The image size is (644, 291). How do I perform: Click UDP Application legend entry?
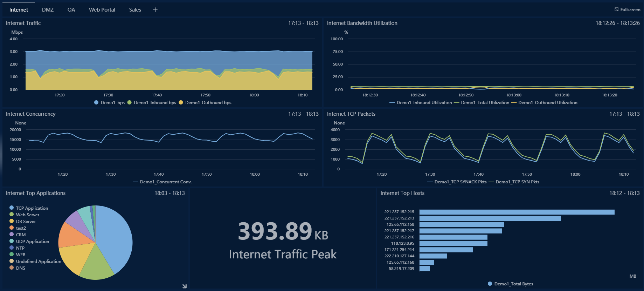(x=29, y=241)
